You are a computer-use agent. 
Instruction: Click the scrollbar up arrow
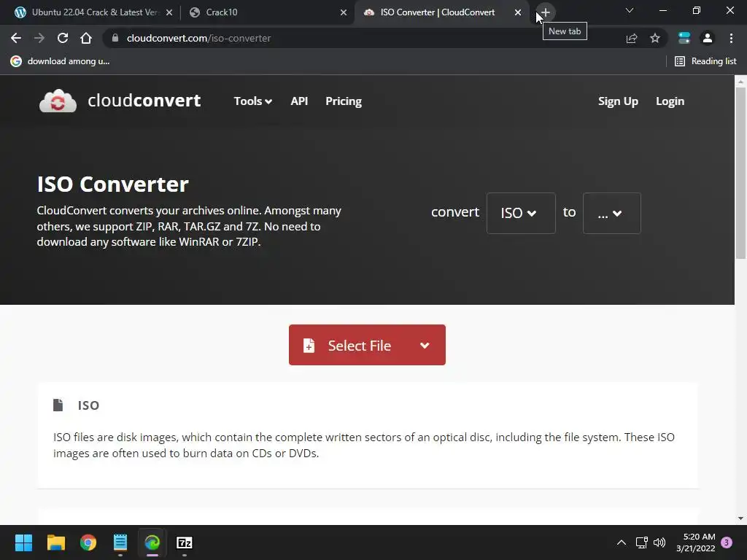point(740,82)
